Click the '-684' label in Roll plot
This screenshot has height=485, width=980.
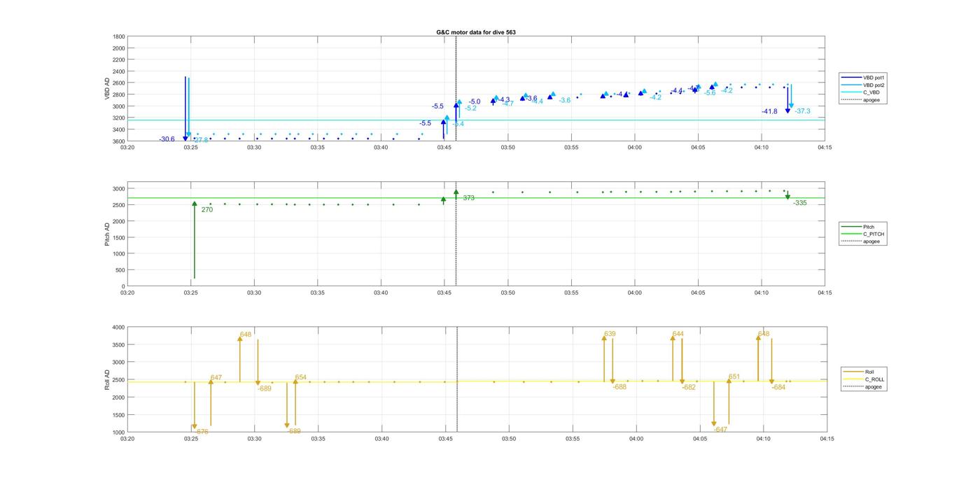pos(778,387)
